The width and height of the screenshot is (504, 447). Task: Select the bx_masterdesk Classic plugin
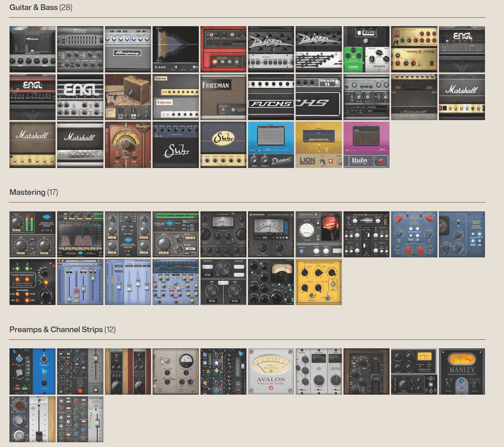271,234
